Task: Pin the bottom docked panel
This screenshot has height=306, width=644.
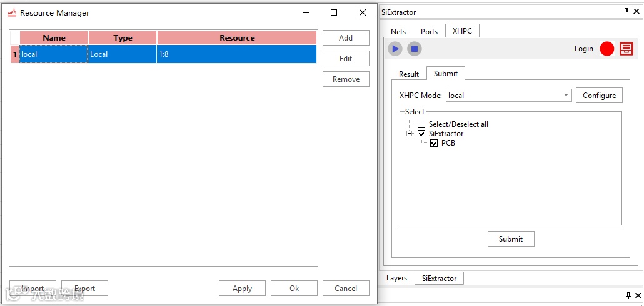Action: (x=628, y=295)
